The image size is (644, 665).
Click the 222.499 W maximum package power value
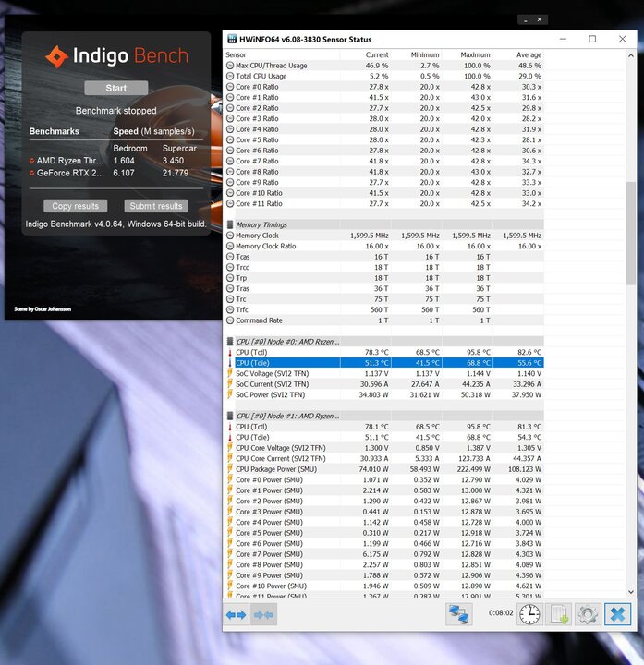click(473, 469)
